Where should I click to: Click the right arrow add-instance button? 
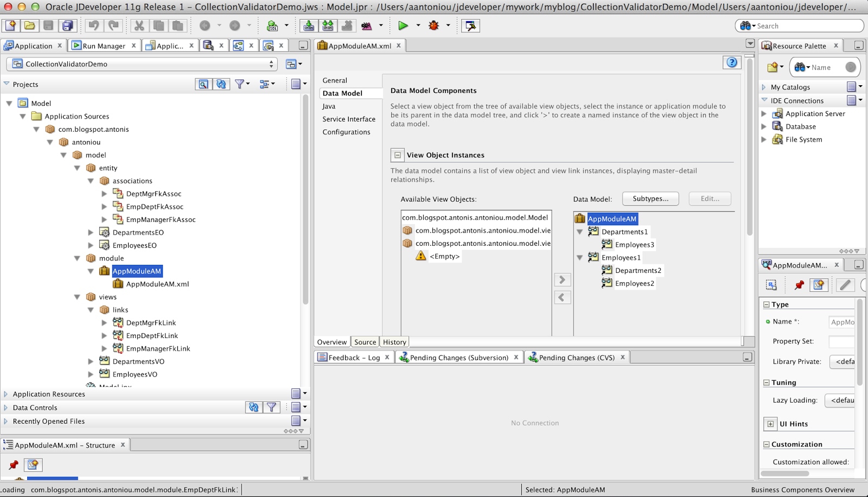point(563,279)
